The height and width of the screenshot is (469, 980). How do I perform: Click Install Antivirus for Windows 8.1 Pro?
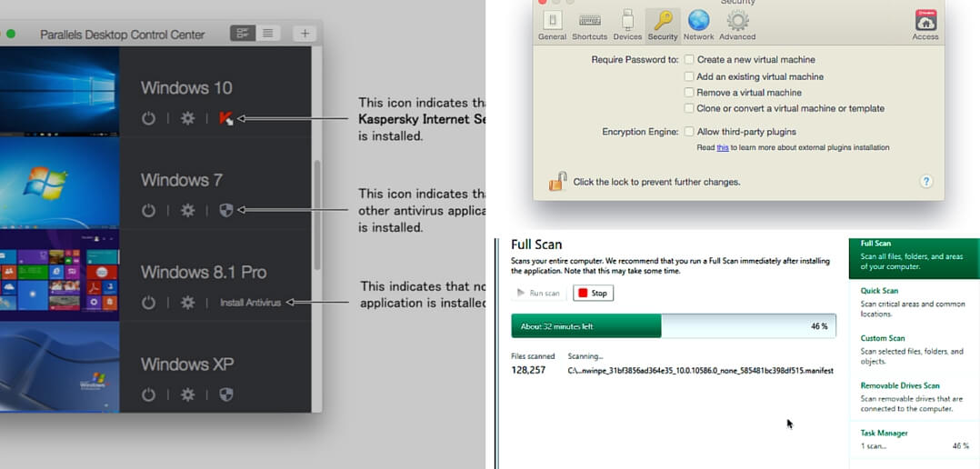point(250,303)
